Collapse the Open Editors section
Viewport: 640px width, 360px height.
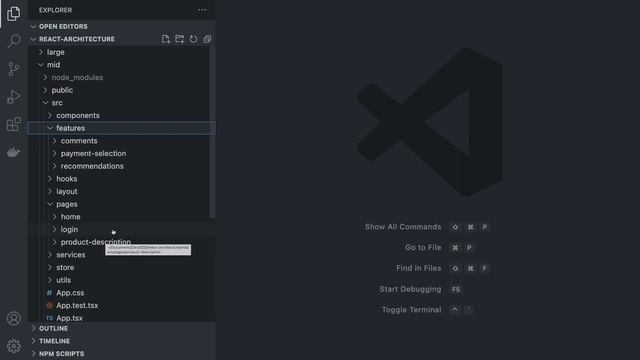pyautogui.click(x=121, y=27)
